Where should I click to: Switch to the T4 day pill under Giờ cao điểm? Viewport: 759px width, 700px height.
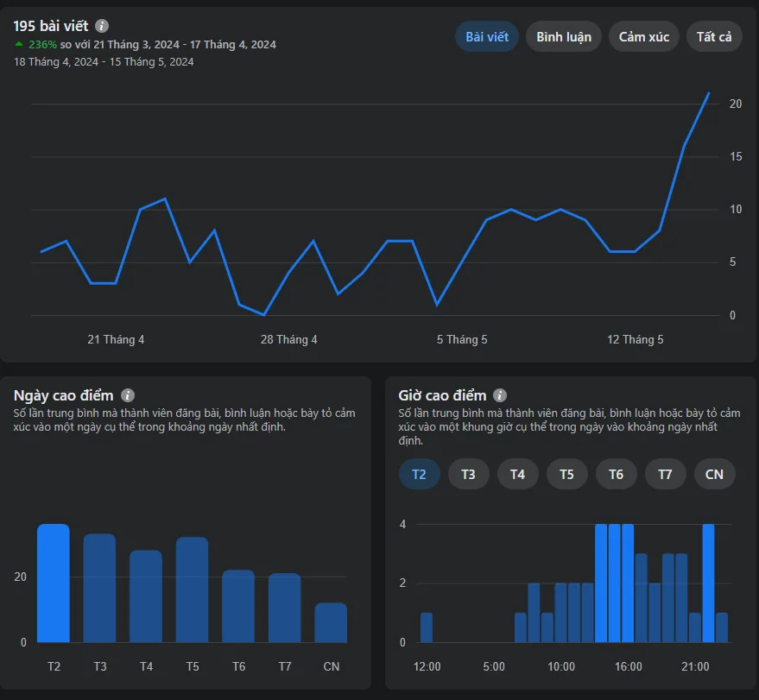(518, 474)
